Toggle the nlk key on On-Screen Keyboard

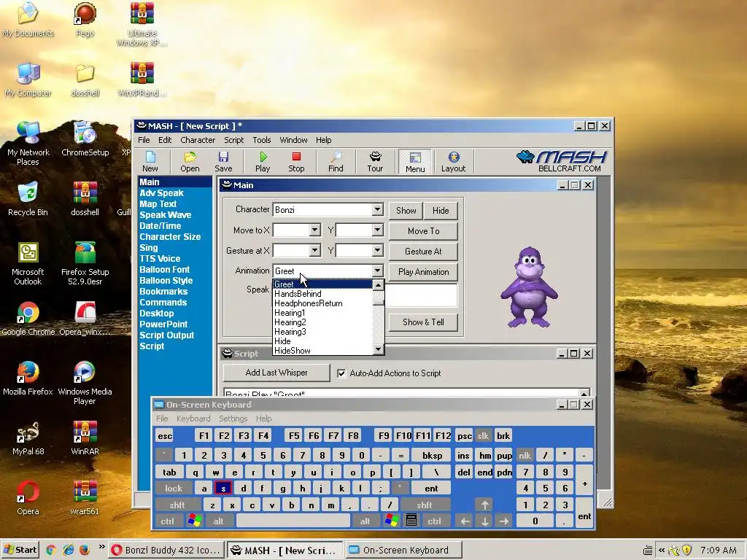tap(525, 455)
